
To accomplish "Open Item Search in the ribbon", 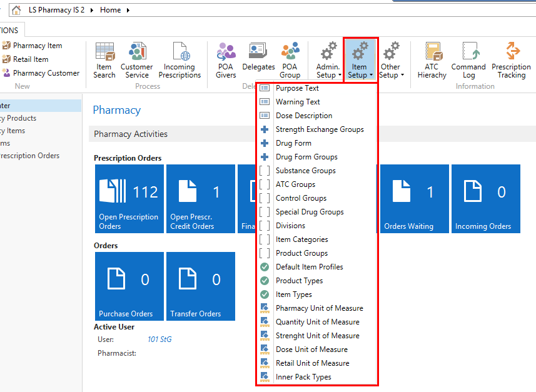I will tap(104, 61).
